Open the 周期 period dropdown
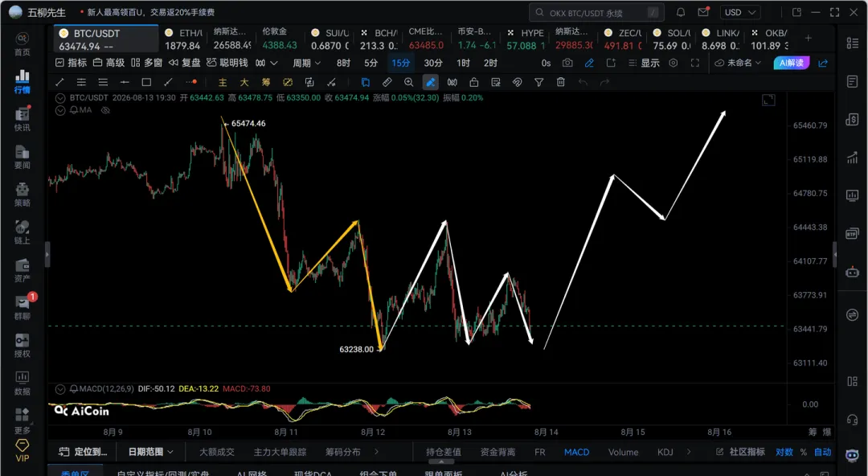Viewport: 868px width, 476px height. [307, 64]
